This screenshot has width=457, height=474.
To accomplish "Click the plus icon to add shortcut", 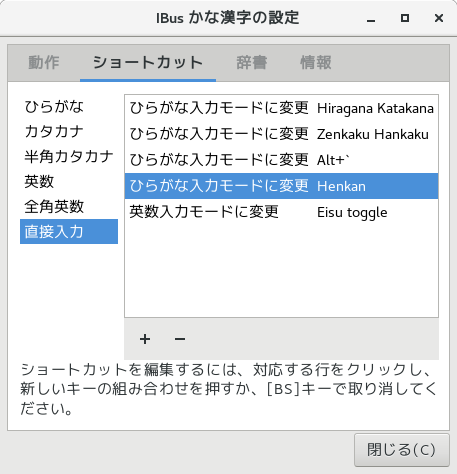I will click(145, 339).
